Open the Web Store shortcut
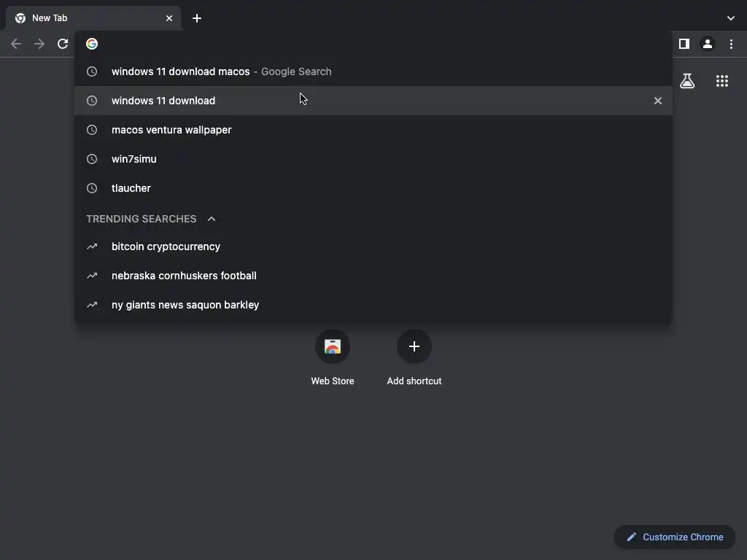Screen dimensions: 747x560 coord(333,356)
